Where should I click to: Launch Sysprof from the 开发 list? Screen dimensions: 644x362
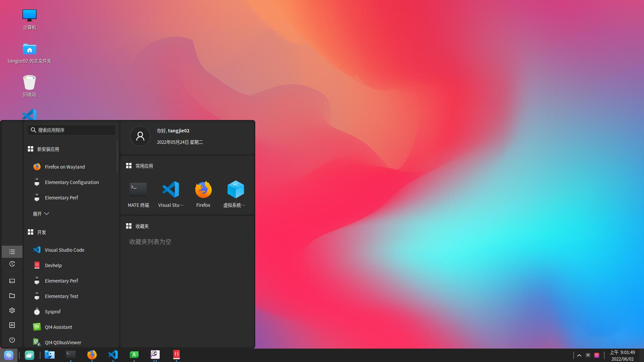53,312
